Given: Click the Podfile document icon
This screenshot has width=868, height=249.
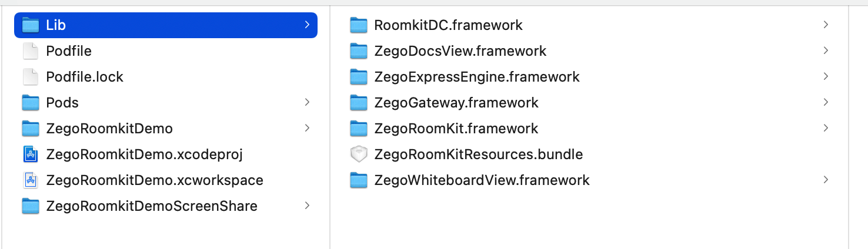Looking at the screenshot, I should click(x=31, y=51).
